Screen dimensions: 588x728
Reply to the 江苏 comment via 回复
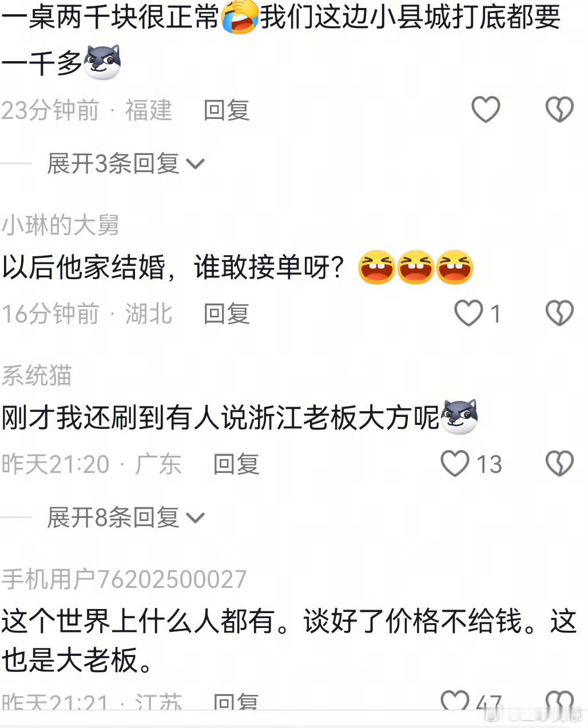coord(236,702)
